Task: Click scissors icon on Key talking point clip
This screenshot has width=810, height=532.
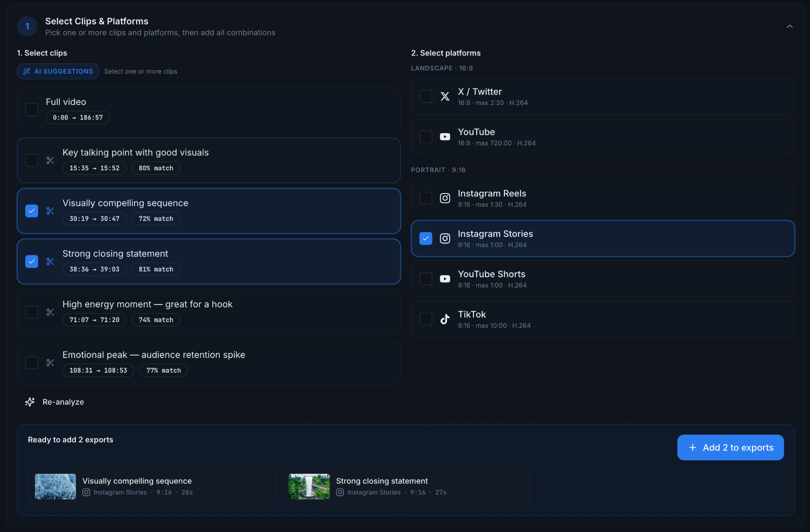Action: [50, 161]
